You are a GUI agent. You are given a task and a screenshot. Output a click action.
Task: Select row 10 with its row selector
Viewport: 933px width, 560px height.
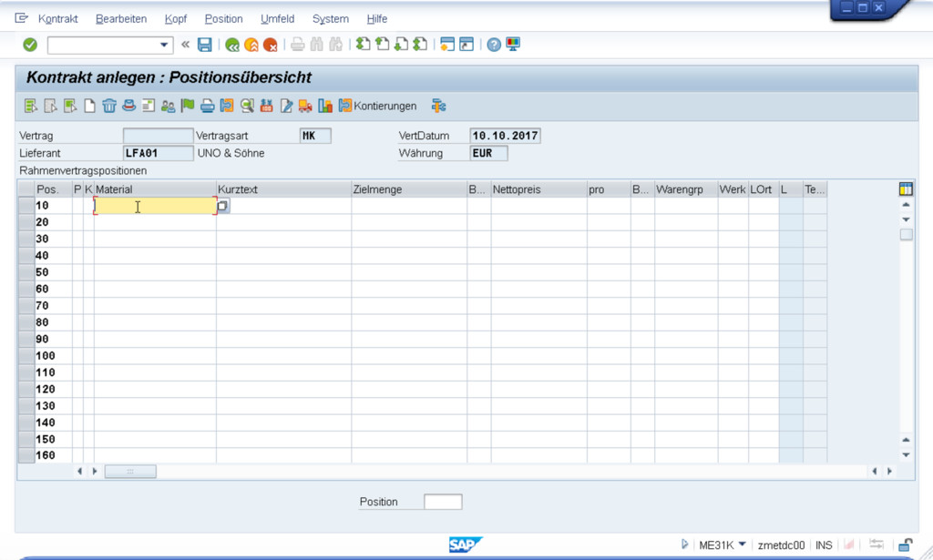26,206
